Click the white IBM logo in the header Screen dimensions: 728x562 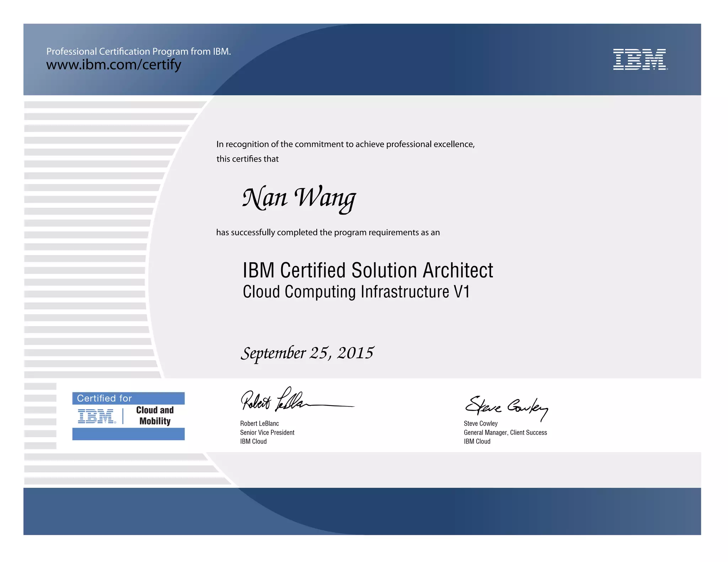pyautogui.click(x=640, y=59)
